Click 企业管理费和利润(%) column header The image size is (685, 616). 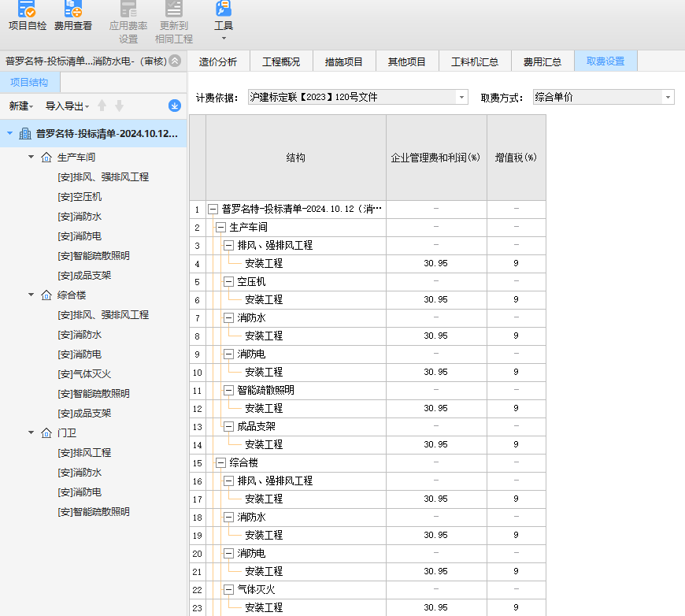pyautogui.click(x=436, y=158)
